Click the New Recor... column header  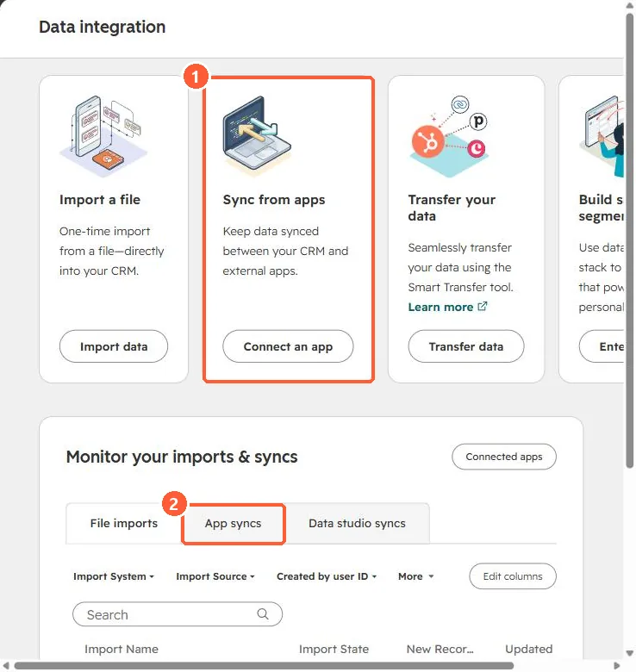click(x=440, y=650)
